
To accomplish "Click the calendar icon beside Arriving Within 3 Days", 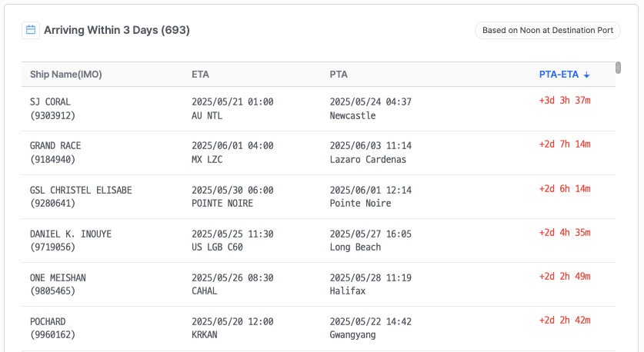I will (x=31, y=30).
